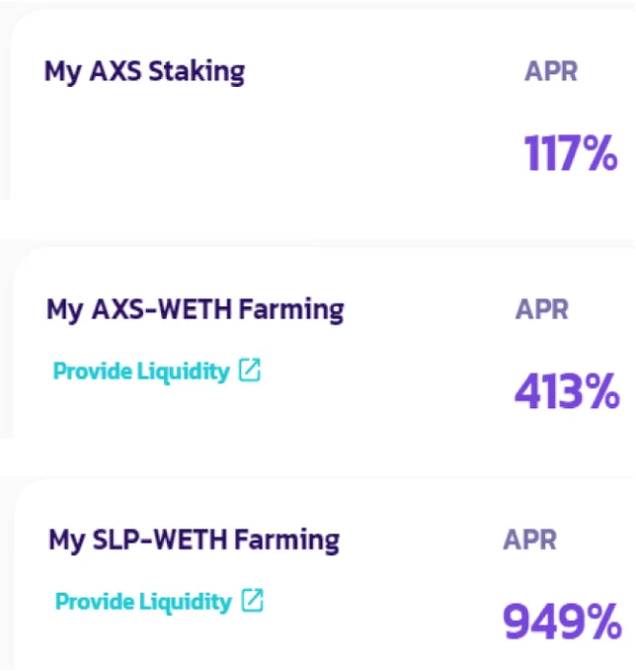Image resolution: width=636 pixels, height=672 pixels.
Task: Click the APR label in the AXS-WETH Farming card
Action: 542,309
